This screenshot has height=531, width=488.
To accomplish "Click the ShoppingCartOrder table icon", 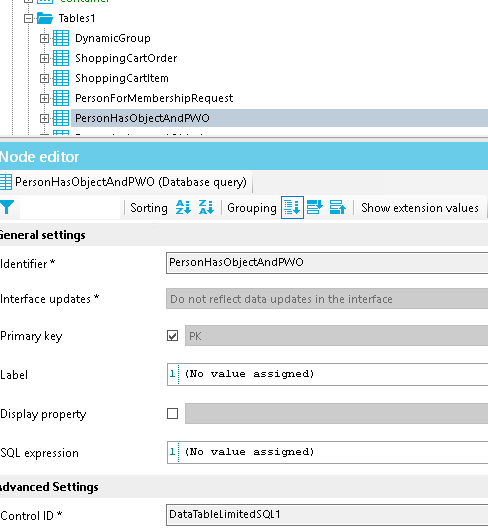I will point(61,58).
